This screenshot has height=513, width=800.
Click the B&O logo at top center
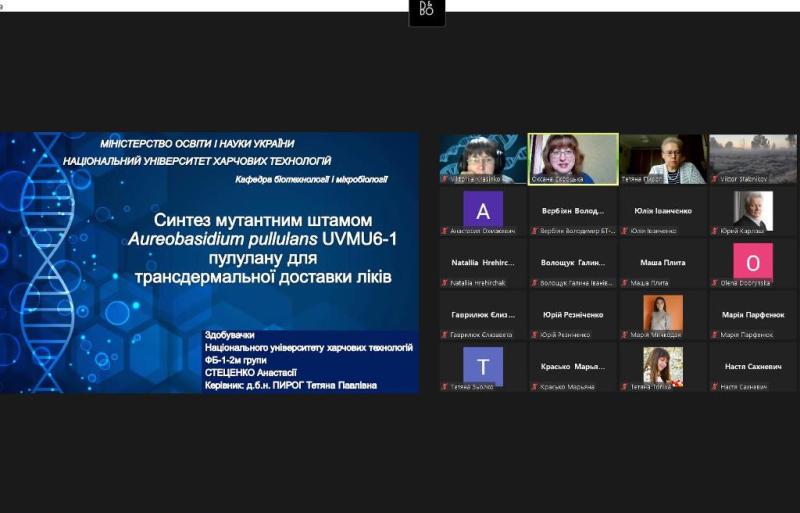point(427,12)
